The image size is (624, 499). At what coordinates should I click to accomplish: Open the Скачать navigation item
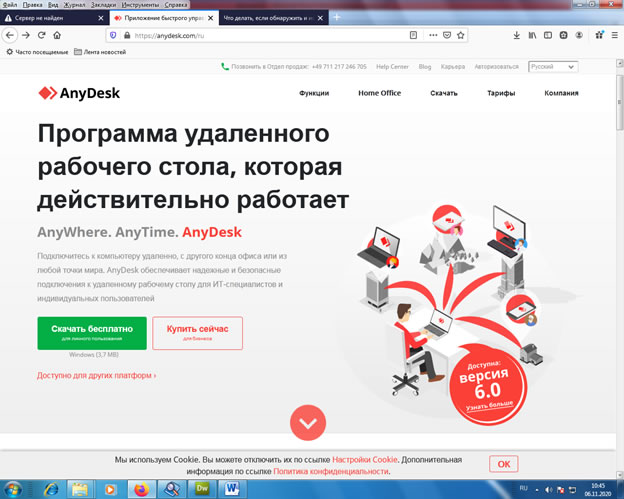tap(444, 93)
